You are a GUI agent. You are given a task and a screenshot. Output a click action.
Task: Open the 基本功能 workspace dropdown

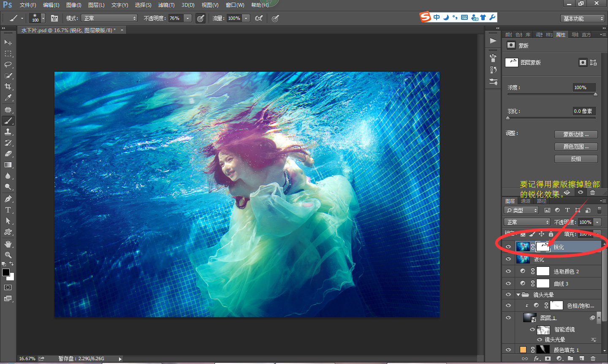pos(584,19)
